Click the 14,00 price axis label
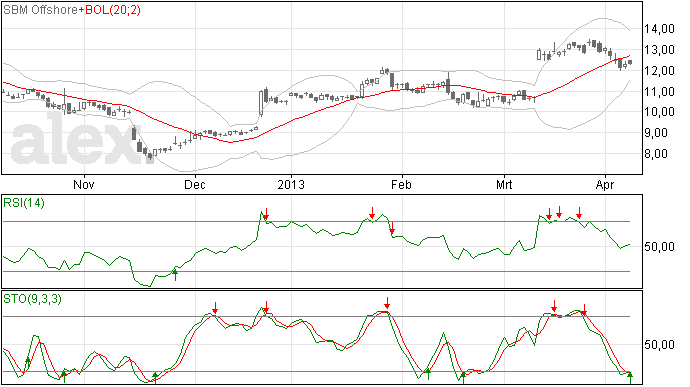 659,29
